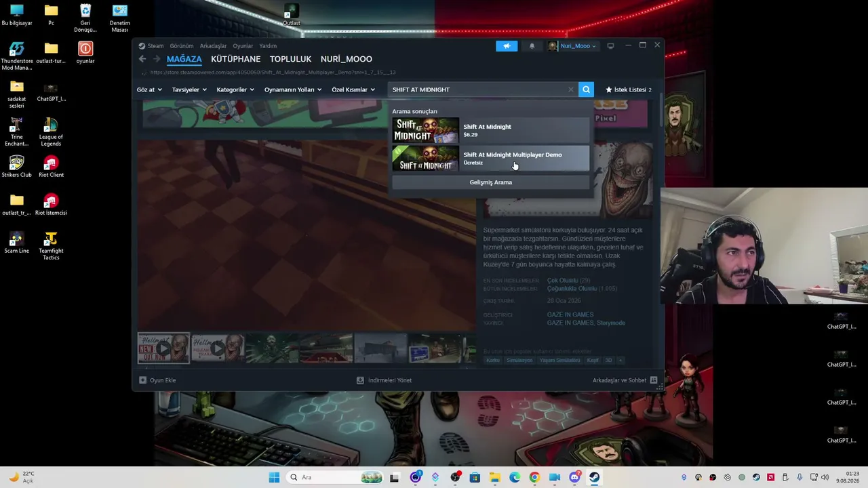Open Steam notifications bell
This screenshot has height=488, width=868.
[532, 46]
